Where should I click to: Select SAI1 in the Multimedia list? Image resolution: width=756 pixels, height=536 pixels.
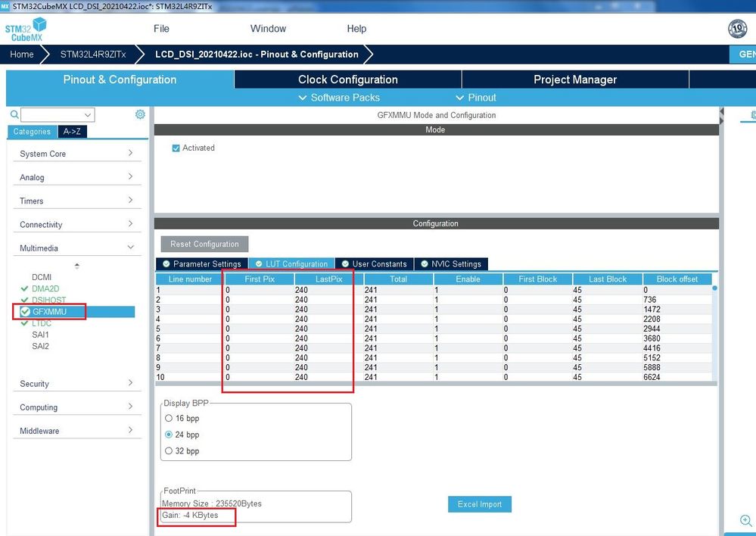tap(40, 335)
